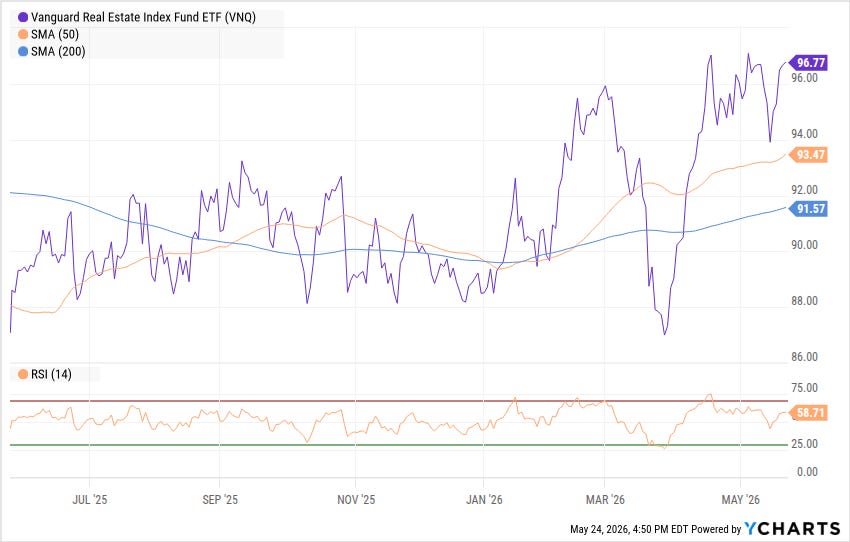Click the JUL '25 axis label

click(89, 500)
